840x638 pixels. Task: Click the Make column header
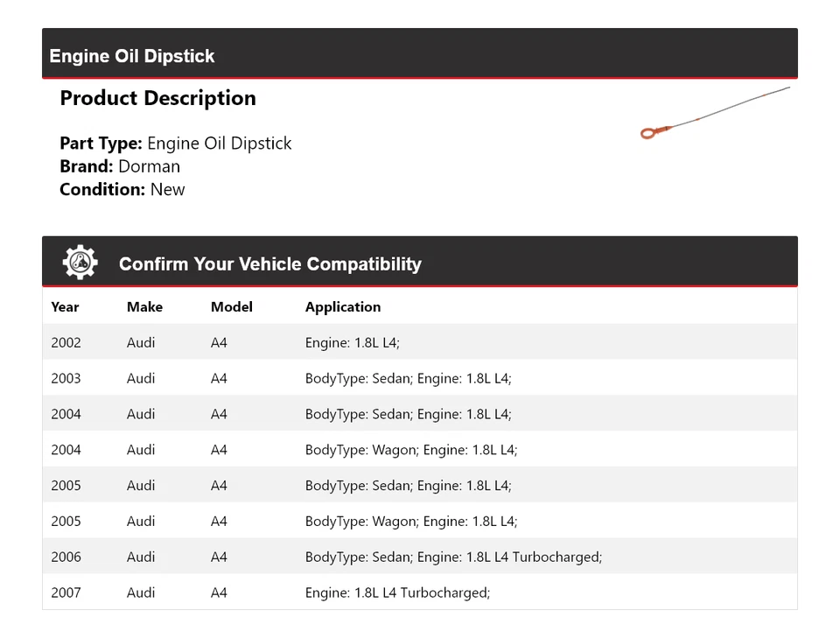click(144, 307)
